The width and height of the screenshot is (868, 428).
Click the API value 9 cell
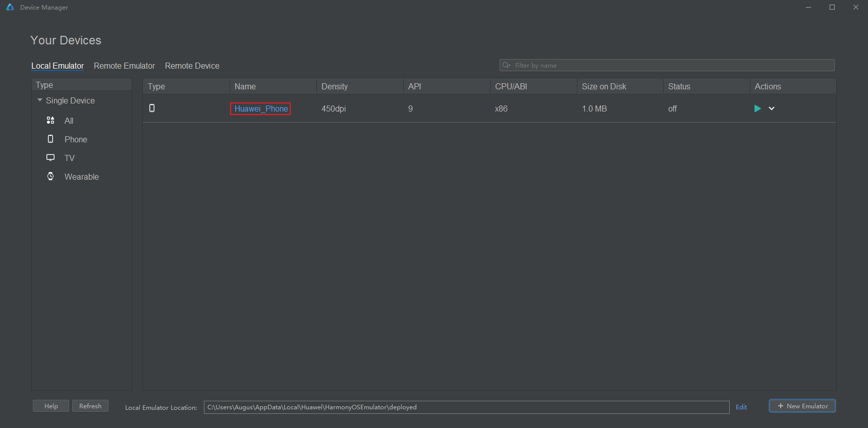(410, 109)
